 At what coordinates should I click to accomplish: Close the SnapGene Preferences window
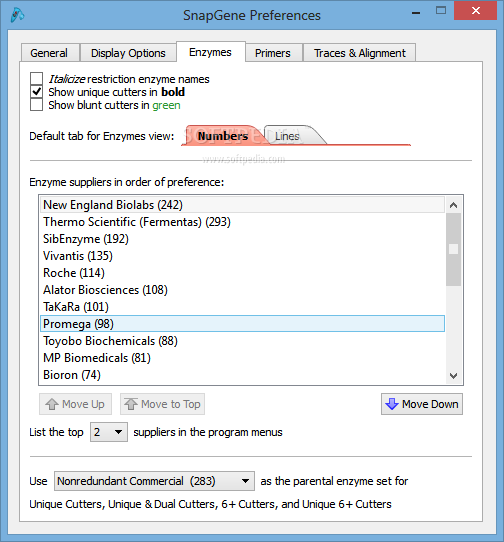click(x=476, y=11)
